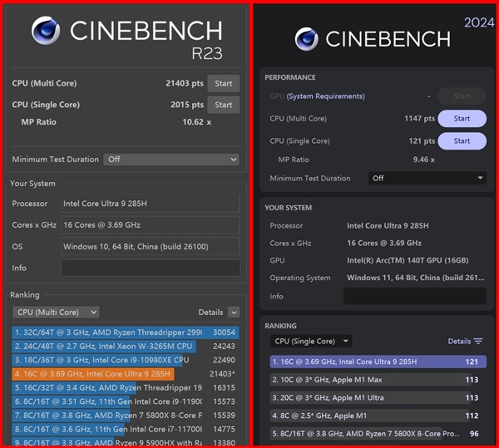The width and height of the screenshot is (499, 448).
Task: Click the 2024 Info text field
Action: (x=414, y=296)
